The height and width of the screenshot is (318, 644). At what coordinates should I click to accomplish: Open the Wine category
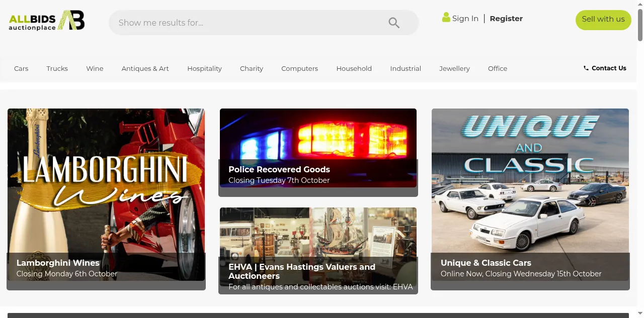(95, 68)
